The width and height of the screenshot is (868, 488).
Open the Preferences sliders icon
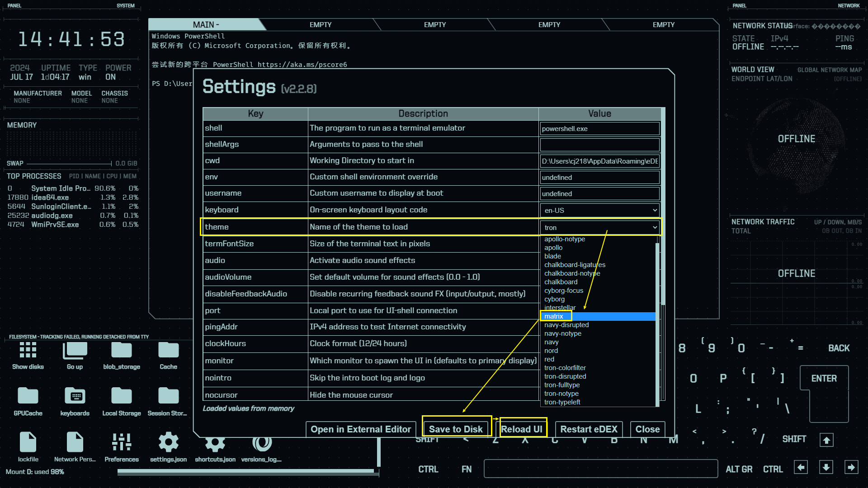(x=121, y=442)
